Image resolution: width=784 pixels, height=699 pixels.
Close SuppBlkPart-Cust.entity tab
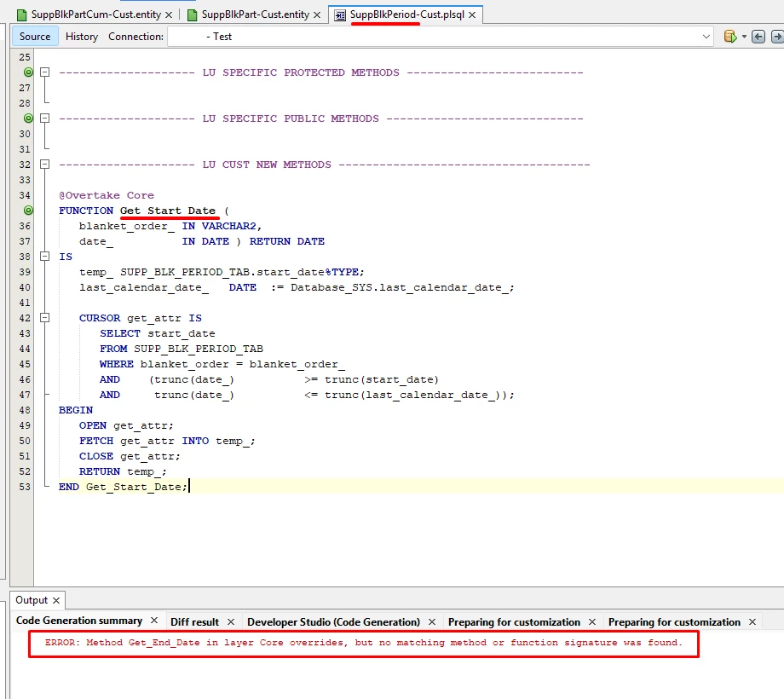(317, 15)
